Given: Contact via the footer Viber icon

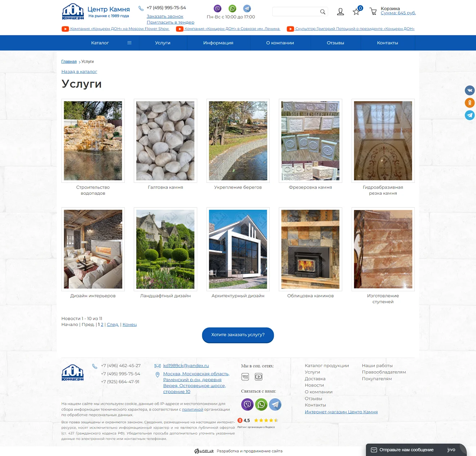Looking at the screenshot, I should [247, 404].
